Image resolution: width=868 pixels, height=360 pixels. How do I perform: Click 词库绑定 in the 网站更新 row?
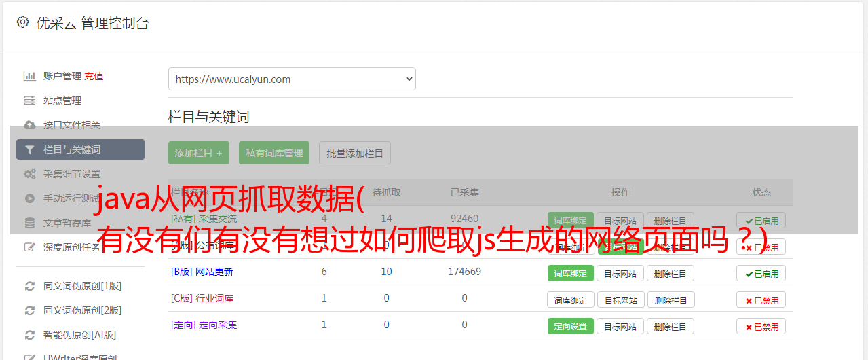(570, 273)
